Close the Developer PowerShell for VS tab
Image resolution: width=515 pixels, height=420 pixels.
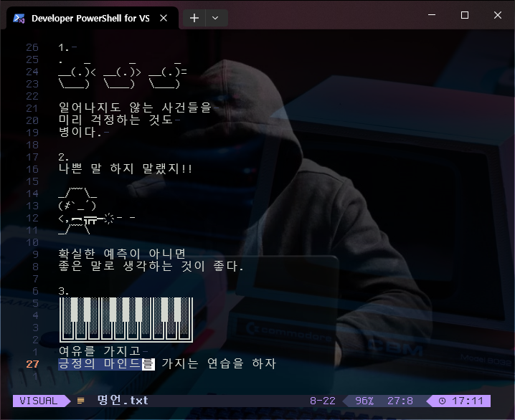coord(164,18)
